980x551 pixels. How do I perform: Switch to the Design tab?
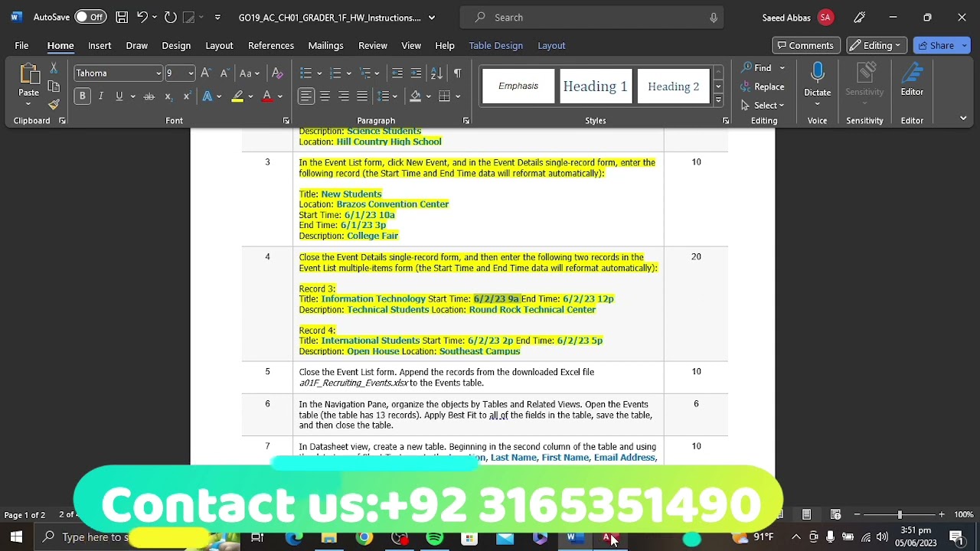[176, 46]
